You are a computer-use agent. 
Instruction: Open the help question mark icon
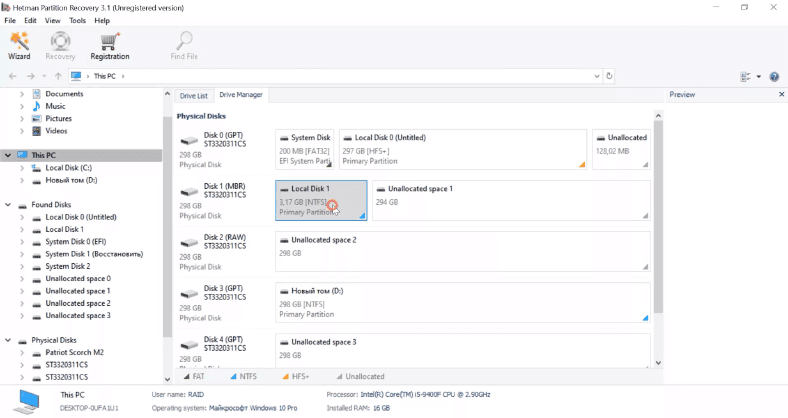pos(774,77)
